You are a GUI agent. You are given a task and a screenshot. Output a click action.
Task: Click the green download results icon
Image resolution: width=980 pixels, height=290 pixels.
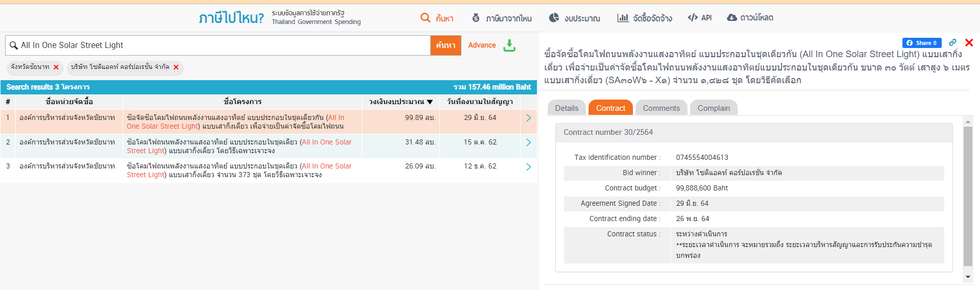click(509, 45)
